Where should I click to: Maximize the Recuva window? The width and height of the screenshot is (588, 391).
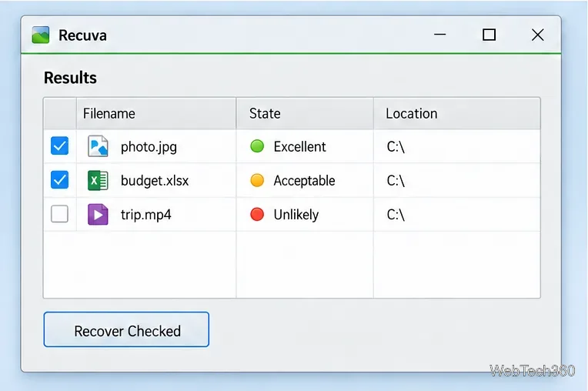489,35
